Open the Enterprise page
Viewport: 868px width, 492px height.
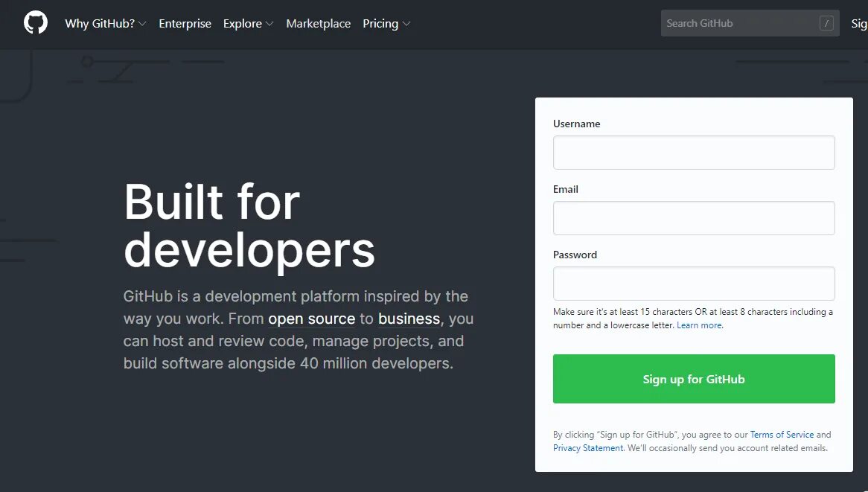point(185,23)
